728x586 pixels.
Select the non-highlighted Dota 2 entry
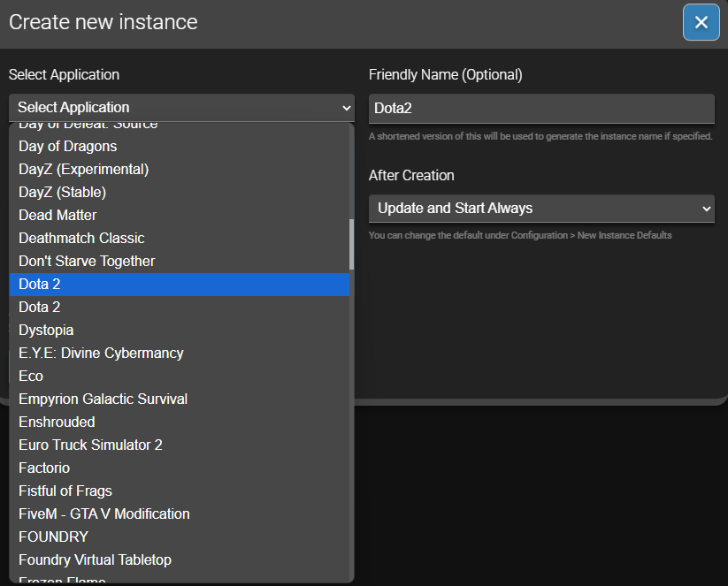(180, 308)
